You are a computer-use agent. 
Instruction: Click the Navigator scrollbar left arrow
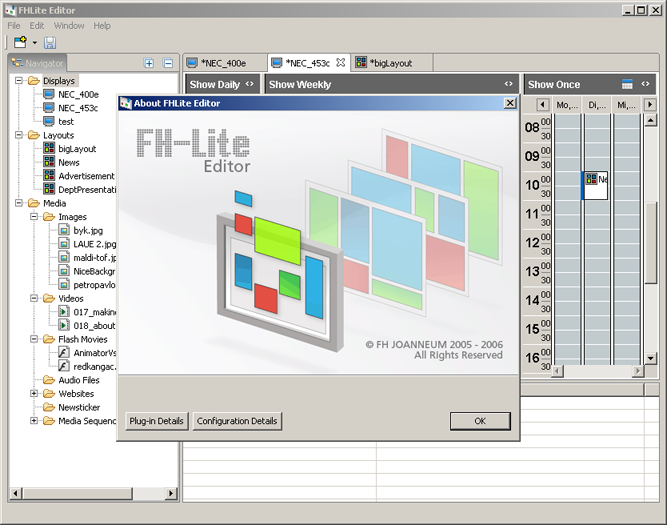[x=15, y=494]
